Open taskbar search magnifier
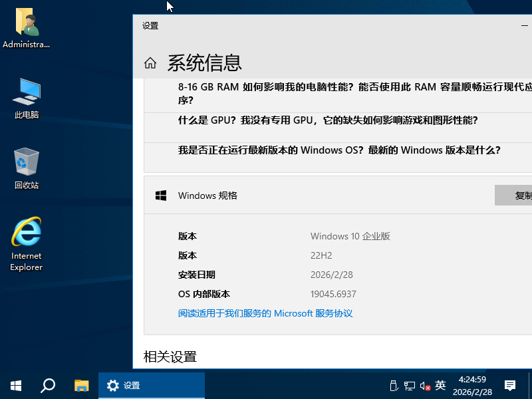The height and width of the screenshot is (399, 532). click(x=48, y=385)
